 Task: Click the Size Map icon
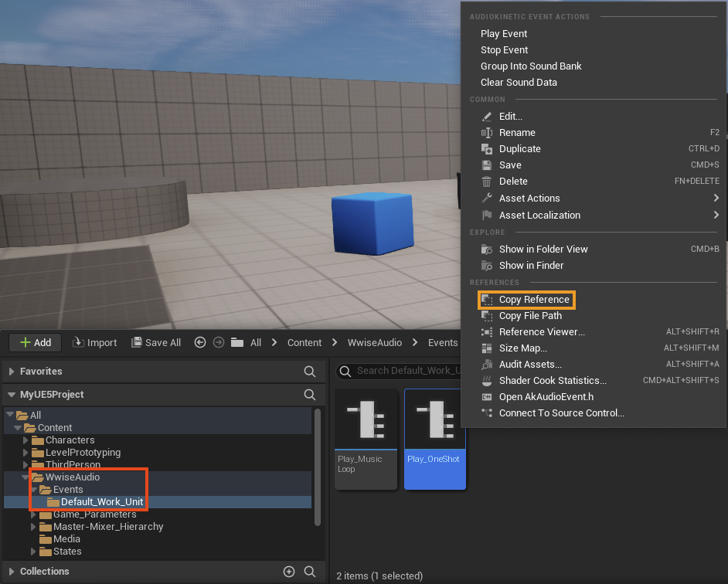pyautogui.click(x=487, y=348)
